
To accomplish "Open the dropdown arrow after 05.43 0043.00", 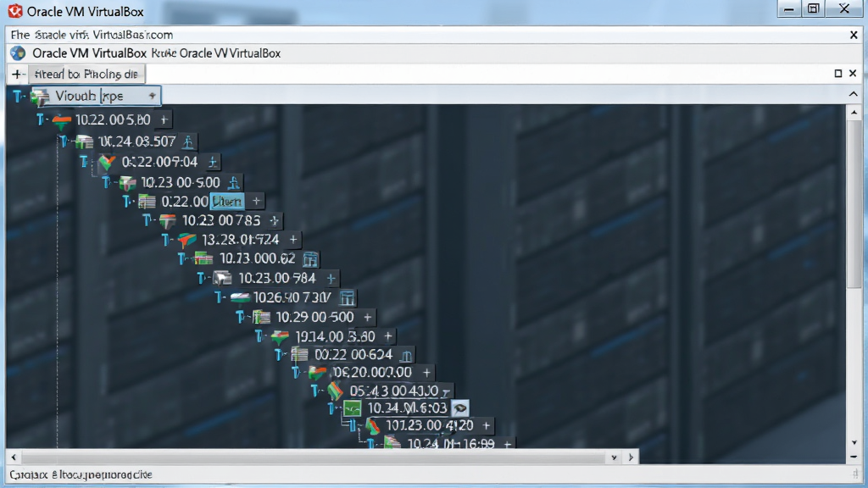I will pos(446,391).
